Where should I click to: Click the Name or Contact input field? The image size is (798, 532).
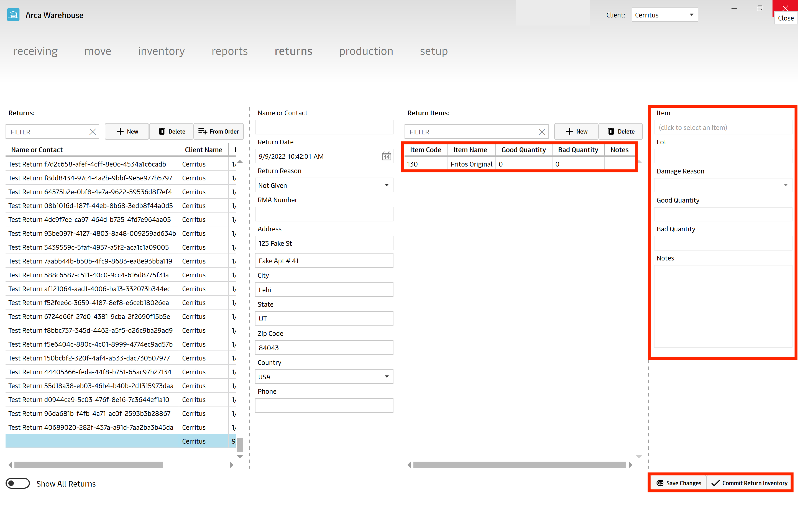(x=324, y=127)
